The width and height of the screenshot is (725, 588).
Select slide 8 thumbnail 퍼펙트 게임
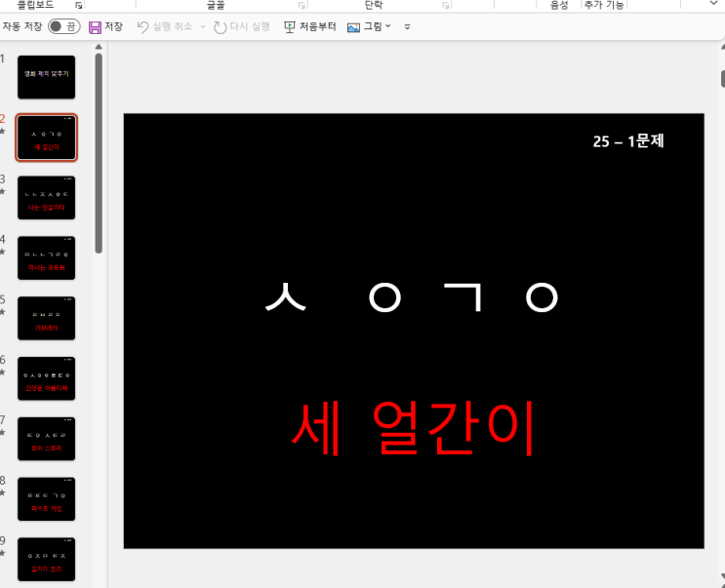(x=46, y=499)
